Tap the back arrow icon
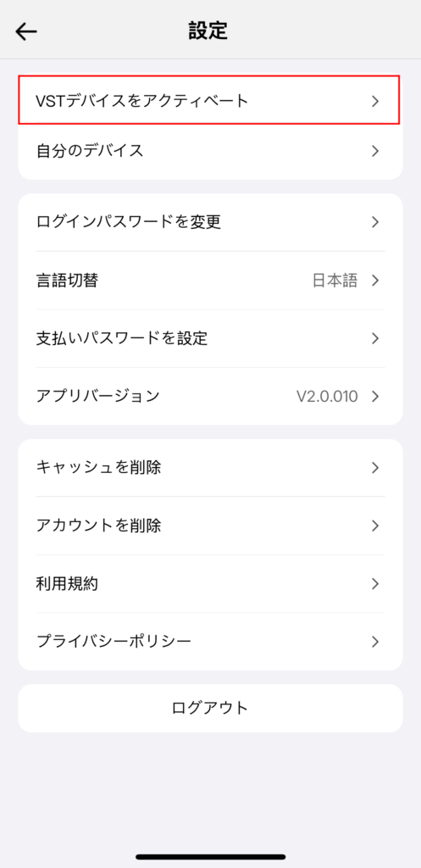421x868 pixels. (x=26, y=31)
